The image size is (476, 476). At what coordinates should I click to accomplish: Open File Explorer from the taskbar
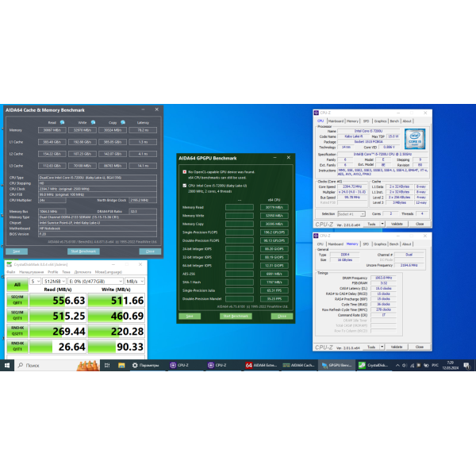click(x=121, y=365)
